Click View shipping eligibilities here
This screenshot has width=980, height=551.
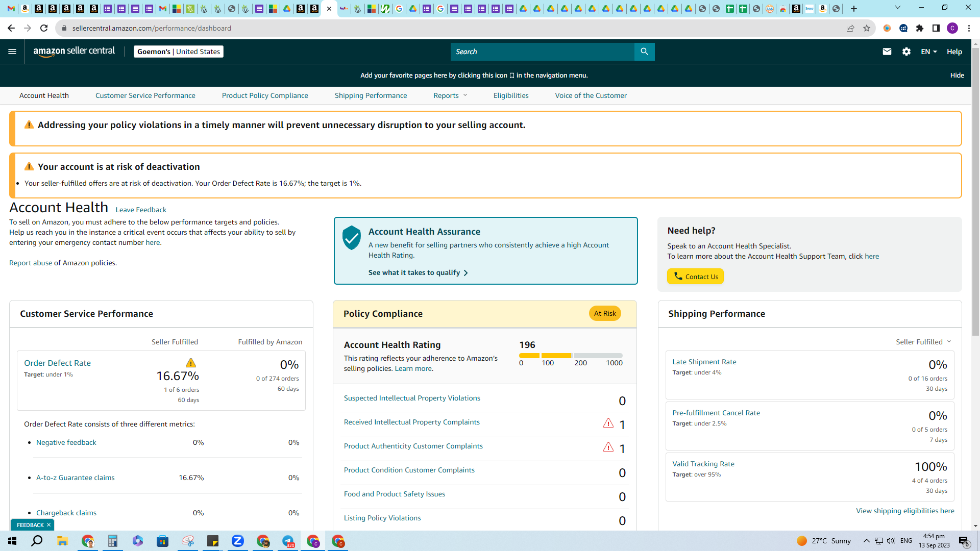905,511
